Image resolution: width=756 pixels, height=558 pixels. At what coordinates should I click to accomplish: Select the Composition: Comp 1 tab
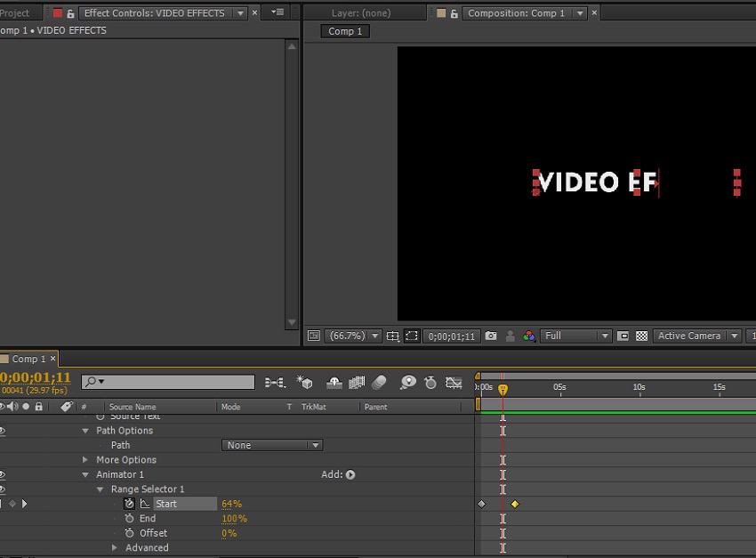516,13
